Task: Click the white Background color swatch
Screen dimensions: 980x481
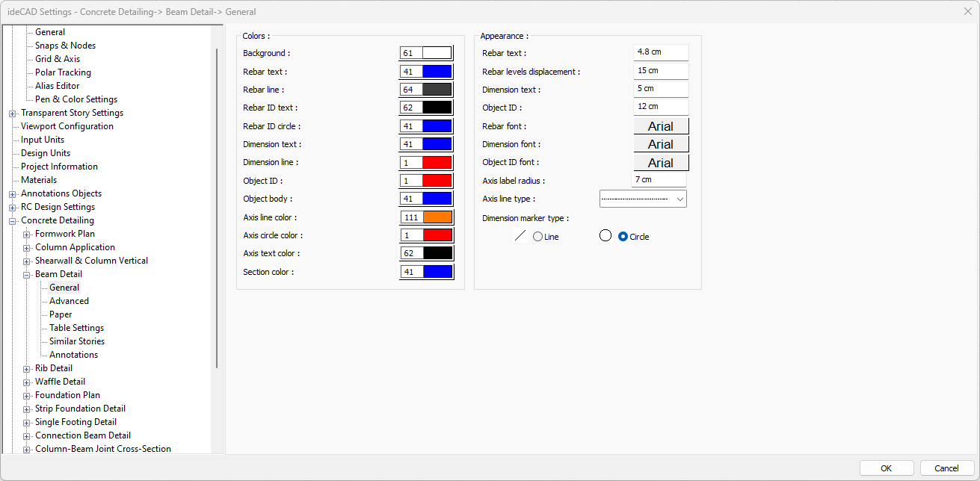Action: tap(437, 53)
